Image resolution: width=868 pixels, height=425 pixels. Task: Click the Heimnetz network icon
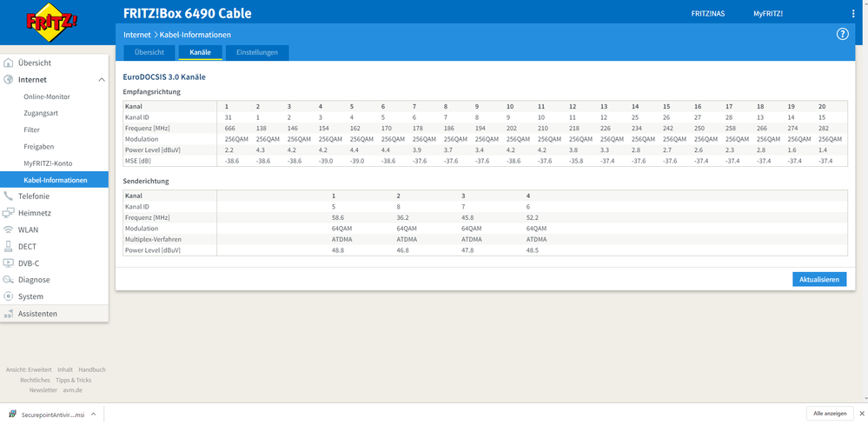(9, 212)
